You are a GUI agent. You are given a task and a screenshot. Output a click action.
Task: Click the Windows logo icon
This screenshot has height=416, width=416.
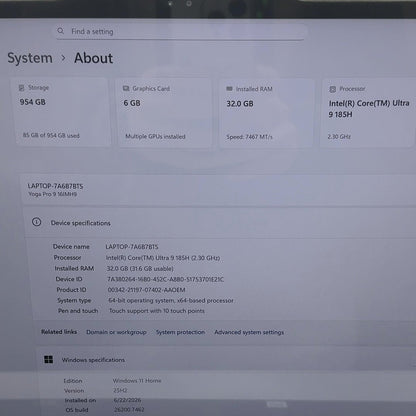tap(49, 359)
